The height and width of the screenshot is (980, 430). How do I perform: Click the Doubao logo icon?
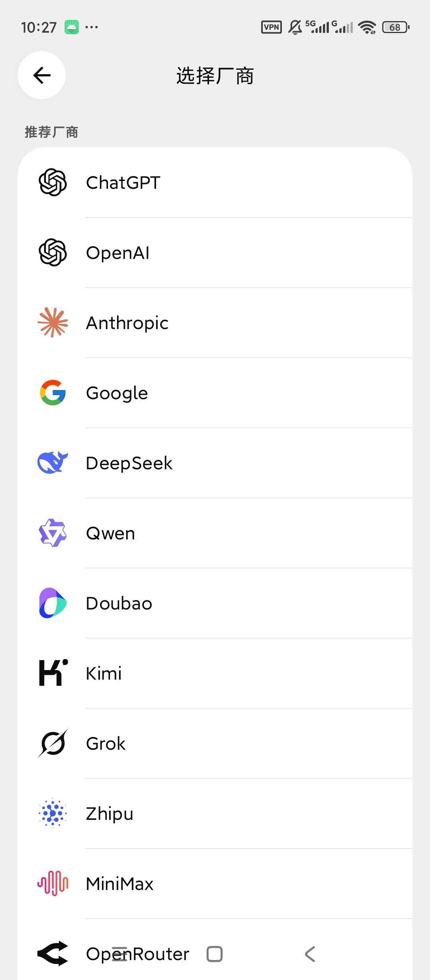[x=53, y=603]
